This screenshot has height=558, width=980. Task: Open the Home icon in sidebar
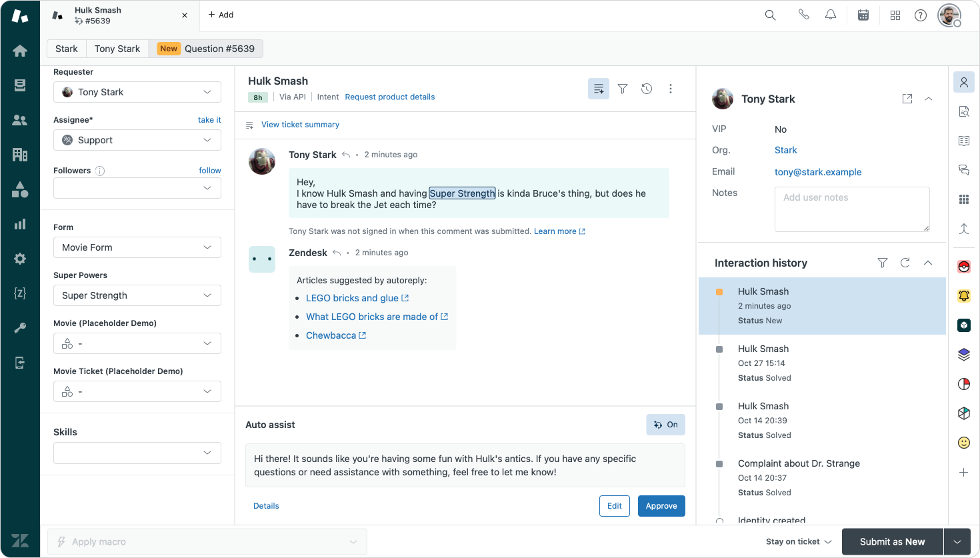[20, 51]
